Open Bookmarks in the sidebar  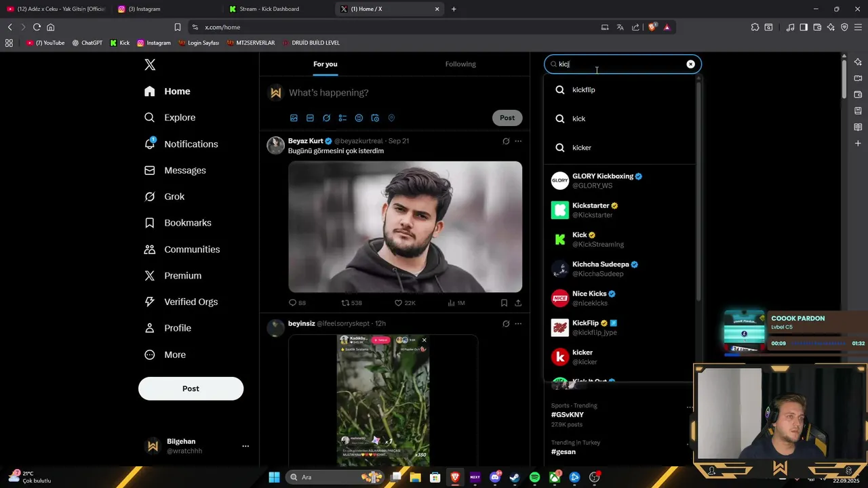178,222
